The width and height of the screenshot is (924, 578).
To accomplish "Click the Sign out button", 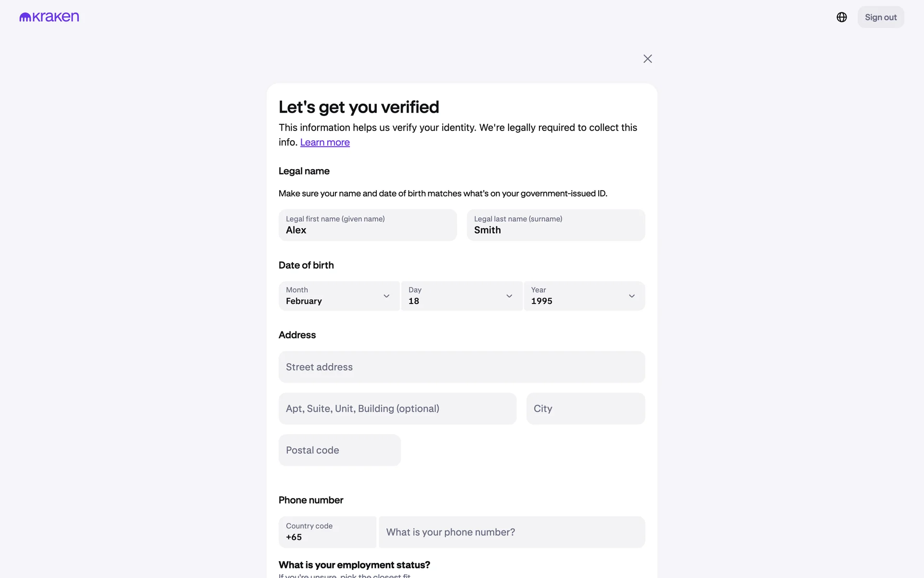I will point(880,17).
